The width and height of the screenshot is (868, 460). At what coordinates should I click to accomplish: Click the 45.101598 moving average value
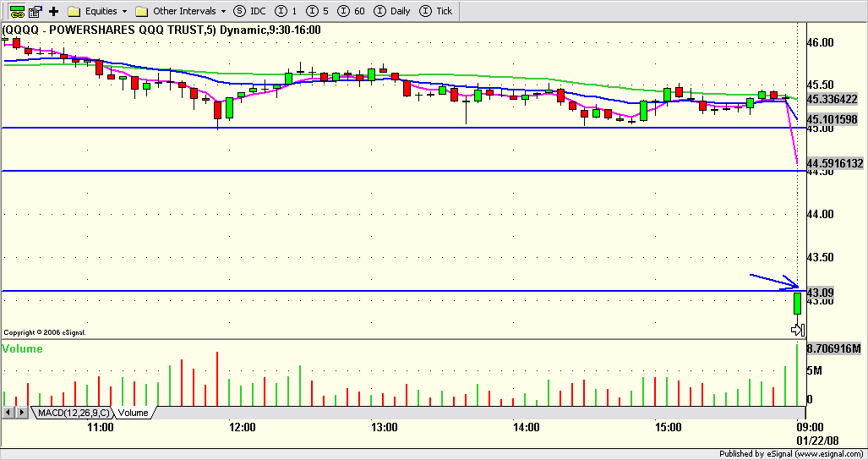833,119
